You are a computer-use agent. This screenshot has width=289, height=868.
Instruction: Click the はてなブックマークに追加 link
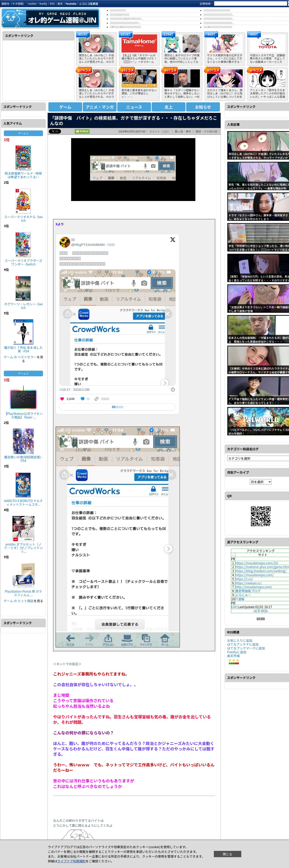pos(246,648)
